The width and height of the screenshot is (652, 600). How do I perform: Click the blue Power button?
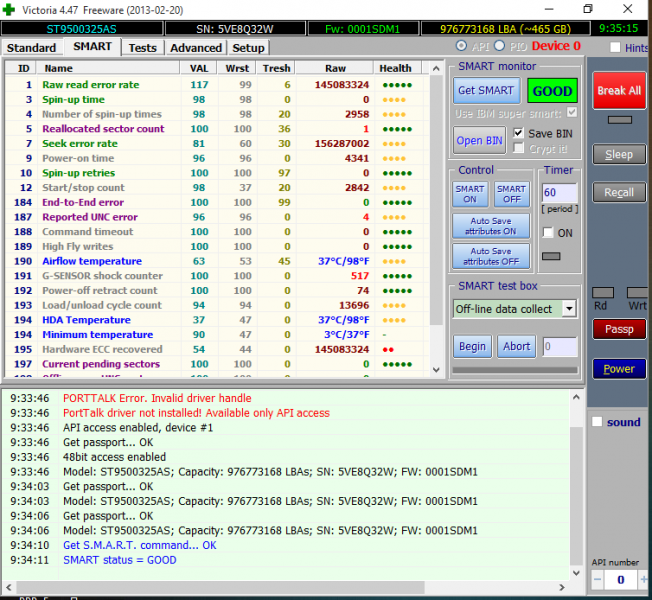pyautogui.click(x=619, y=369)
